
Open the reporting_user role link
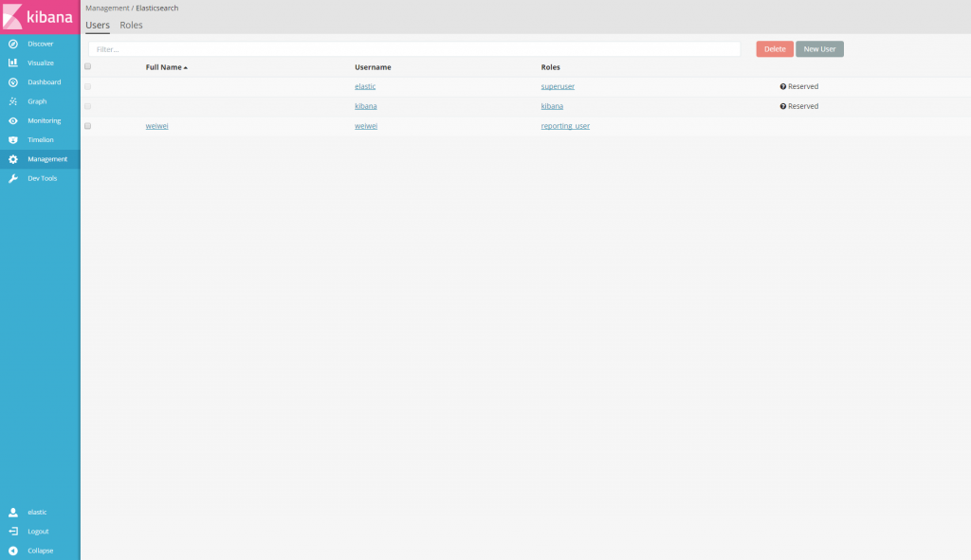(565, 126)
